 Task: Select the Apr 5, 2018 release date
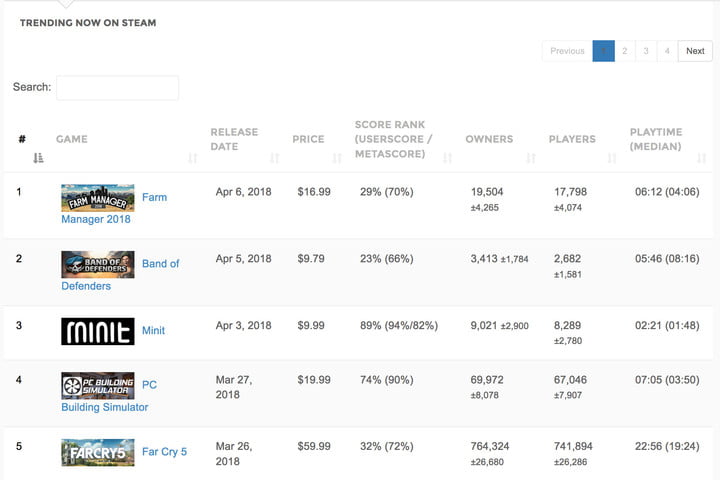click(x=243, y=259)
